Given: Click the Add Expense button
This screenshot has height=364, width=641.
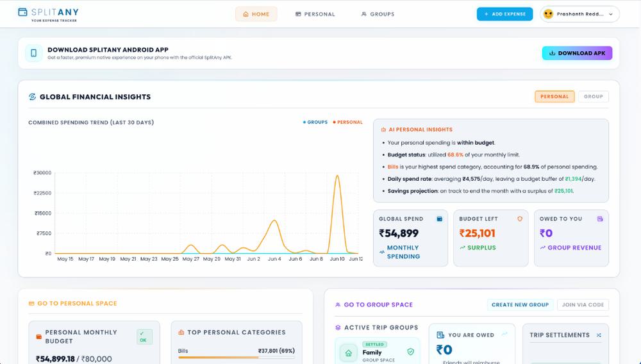Looking at the screenshot, I should (x=504, y=14).
